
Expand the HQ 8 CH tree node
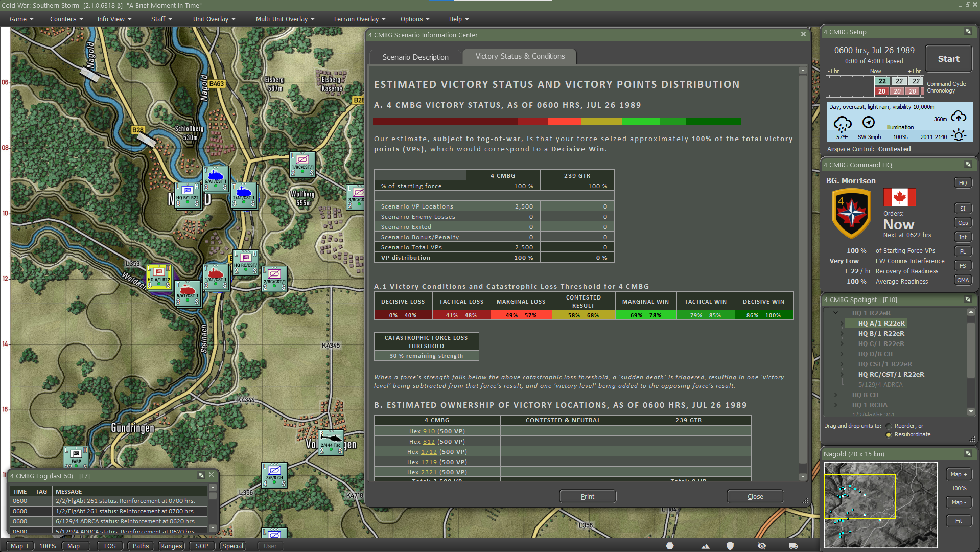click(x=835, y=395)
